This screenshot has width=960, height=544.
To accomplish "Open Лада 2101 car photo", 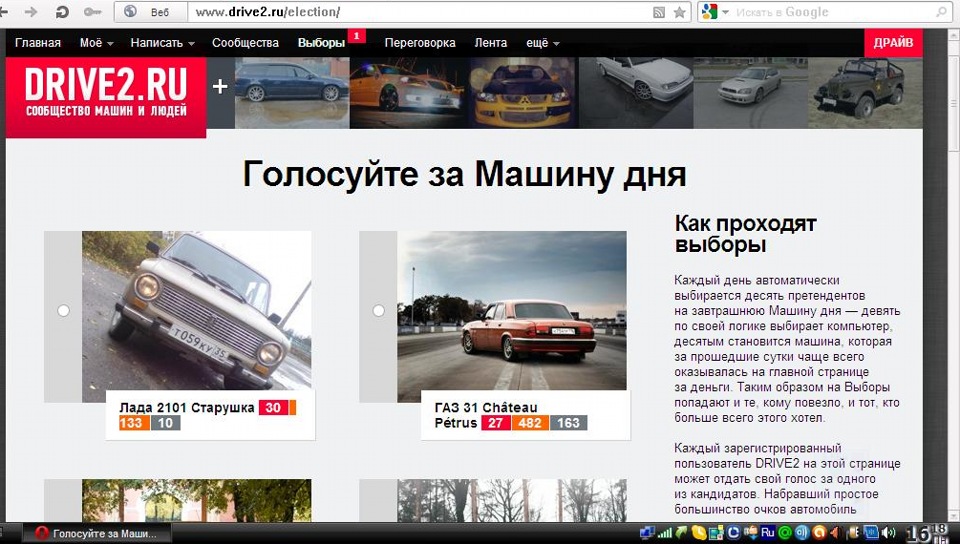I will pyautogui.click(x=197, y=310).
